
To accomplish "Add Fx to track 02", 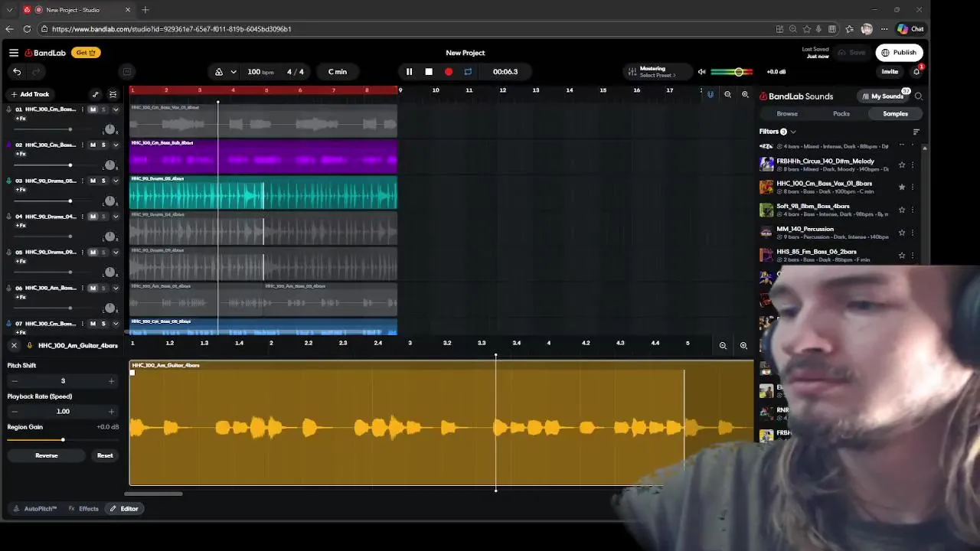I will [x=21, y=154].
